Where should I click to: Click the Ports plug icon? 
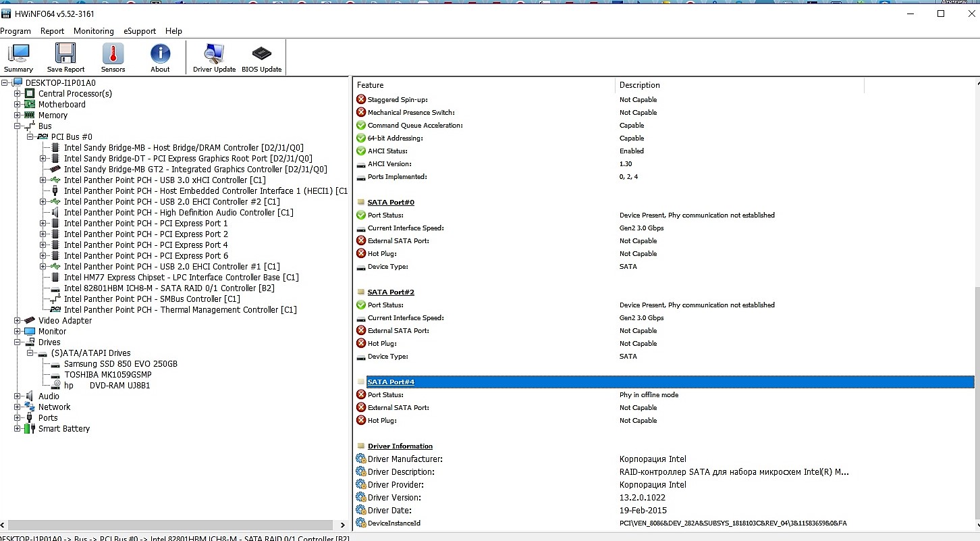(x=30, y=417)
